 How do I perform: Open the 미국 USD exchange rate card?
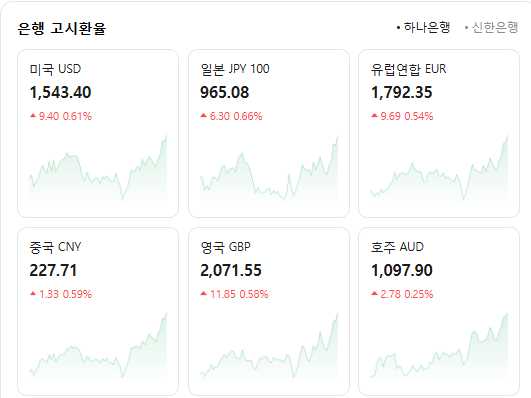click(98, 133)
